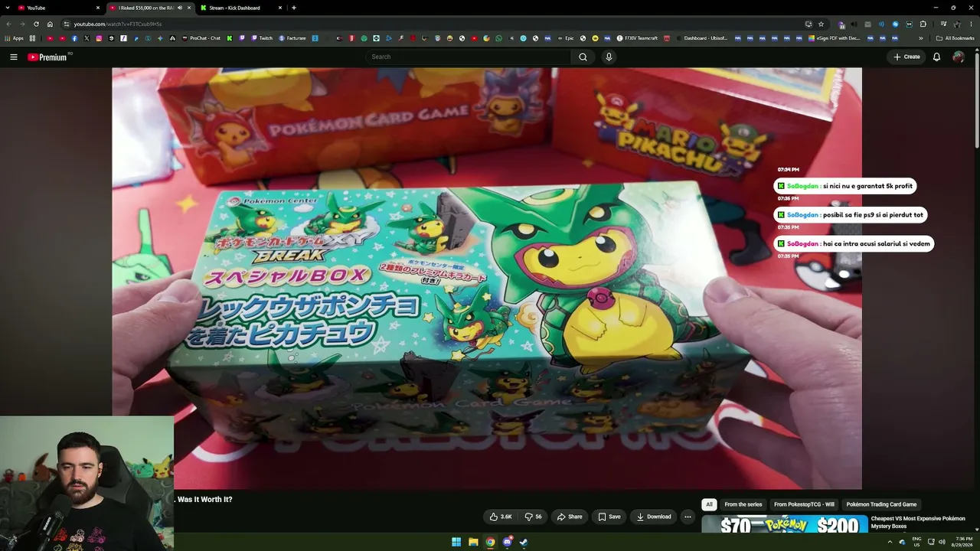Open the Twitch text bookmark
This screenshot has height=551, width=980.
pos(262,38)
